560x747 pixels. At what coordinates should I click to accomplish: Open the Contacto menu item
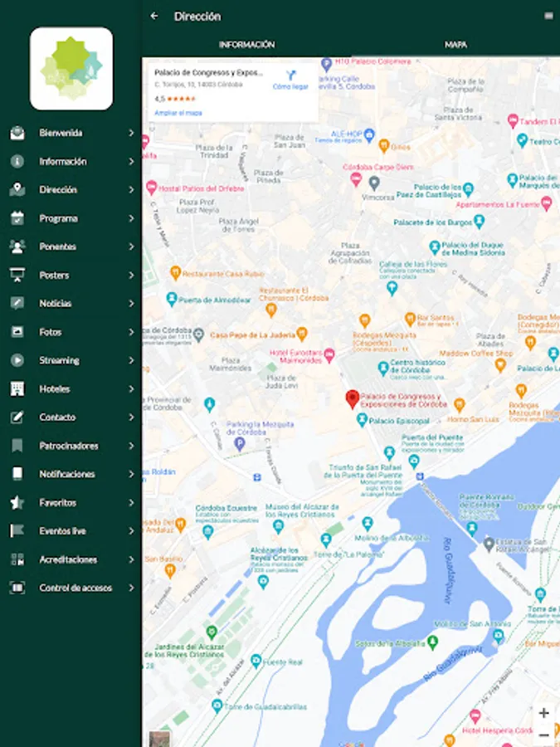pos(71,417)
